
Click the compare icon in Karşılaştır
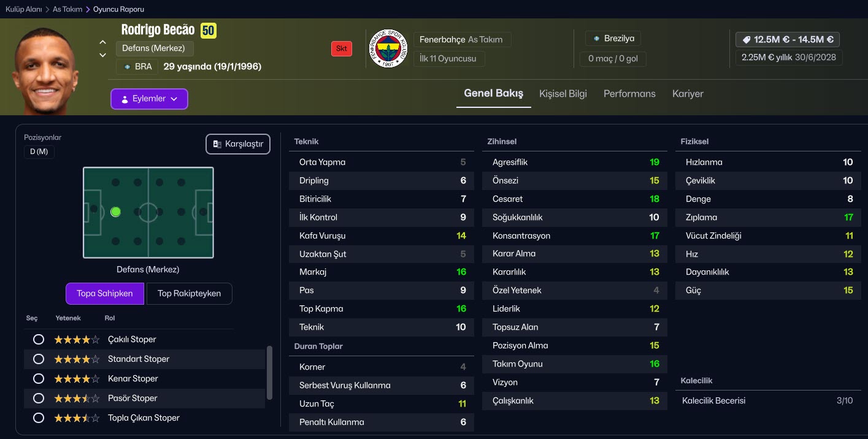pos(217,144)
